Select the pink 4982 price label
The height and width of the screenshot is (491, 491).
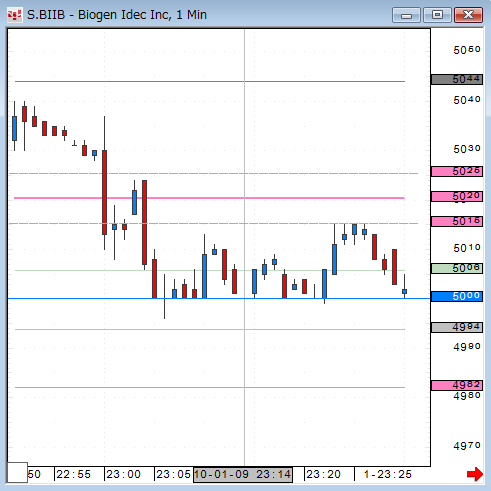pos(457,385)
